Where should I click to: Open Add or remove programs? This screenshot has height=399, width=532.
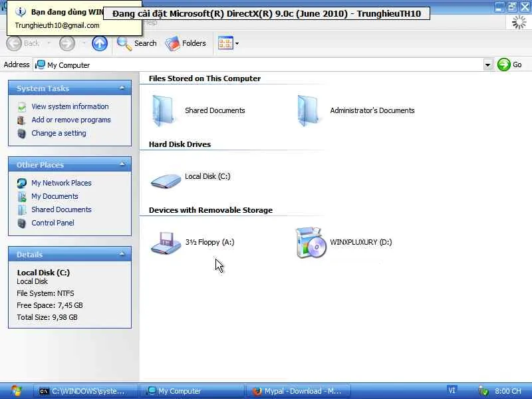pos(71,120)
